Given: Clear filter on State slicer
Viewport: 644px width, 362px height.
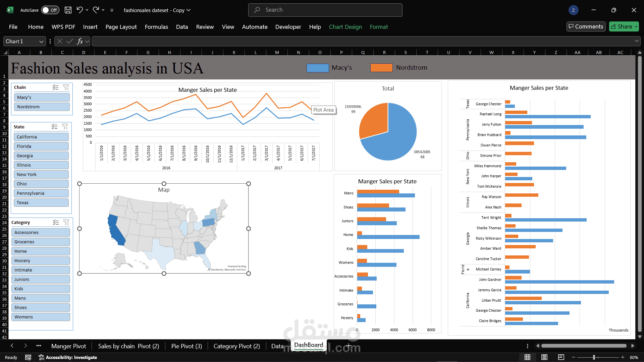Looking at the screenshot, I should coord(65,127).
